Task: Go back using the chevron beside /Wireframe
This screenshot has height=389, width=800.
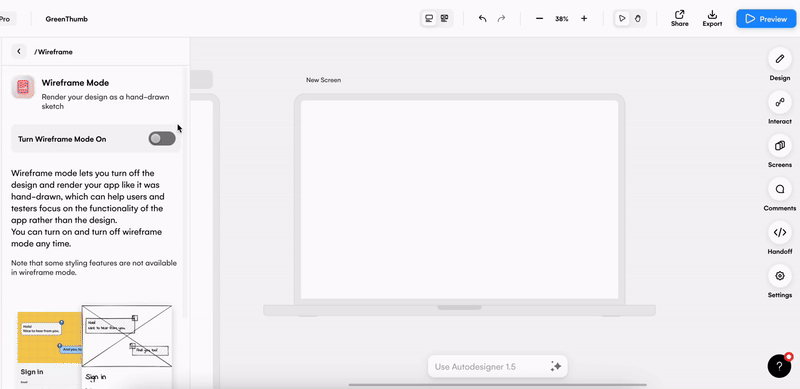Action: point(19,51)
